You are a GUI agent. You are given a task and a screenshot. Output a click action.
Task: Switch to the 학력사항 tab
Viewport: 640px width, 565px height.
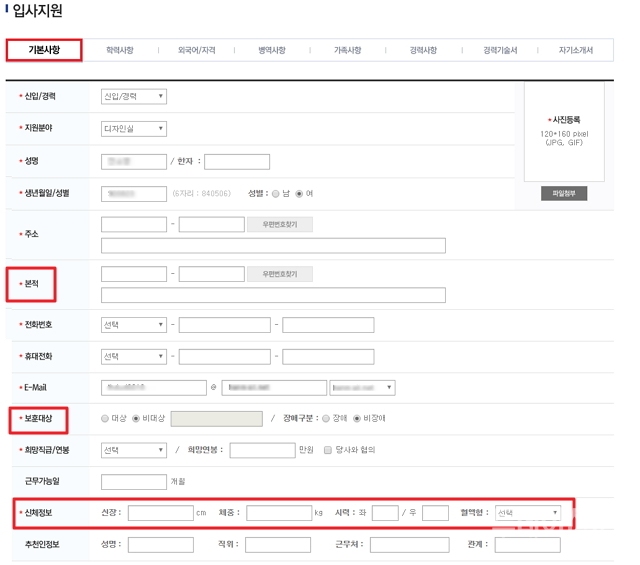click(x=119, y=50)
